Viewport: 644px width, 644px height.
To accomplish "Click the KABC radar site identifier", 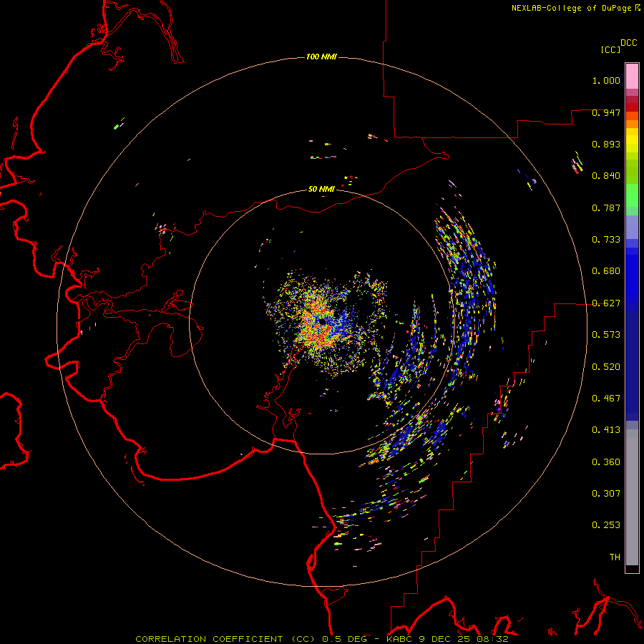I will click(400, 639).
